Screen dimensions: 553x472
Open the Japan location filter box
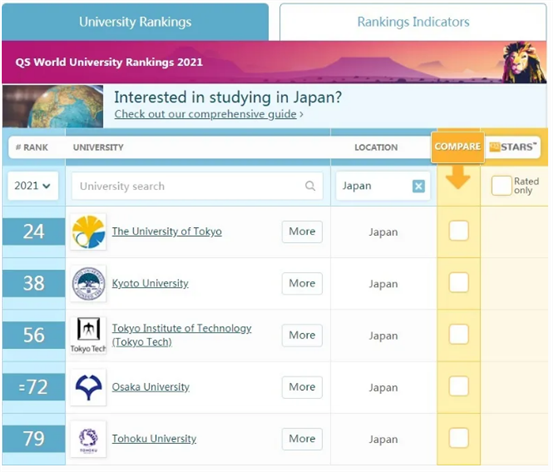point(383,186)
